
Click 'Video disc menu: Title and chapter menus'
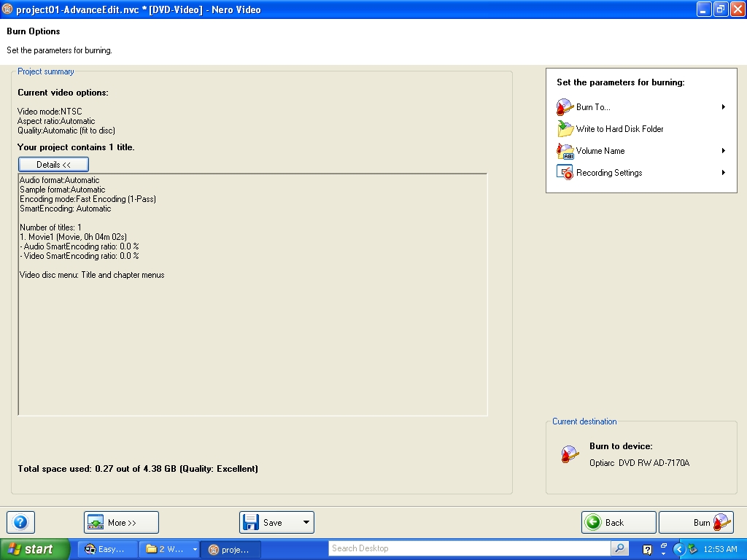coord(92,275)
